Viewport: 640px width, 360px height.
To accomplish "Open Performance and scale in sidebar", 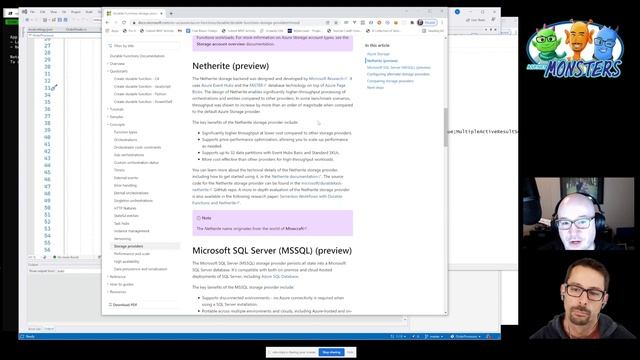I will pyautogui.click(x=132, y=254).
